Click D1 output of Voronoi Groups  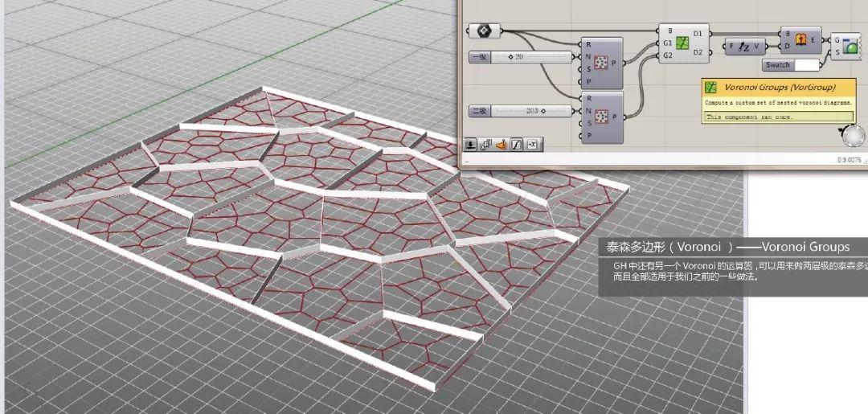pyautogui.click(x=698, y=34)
